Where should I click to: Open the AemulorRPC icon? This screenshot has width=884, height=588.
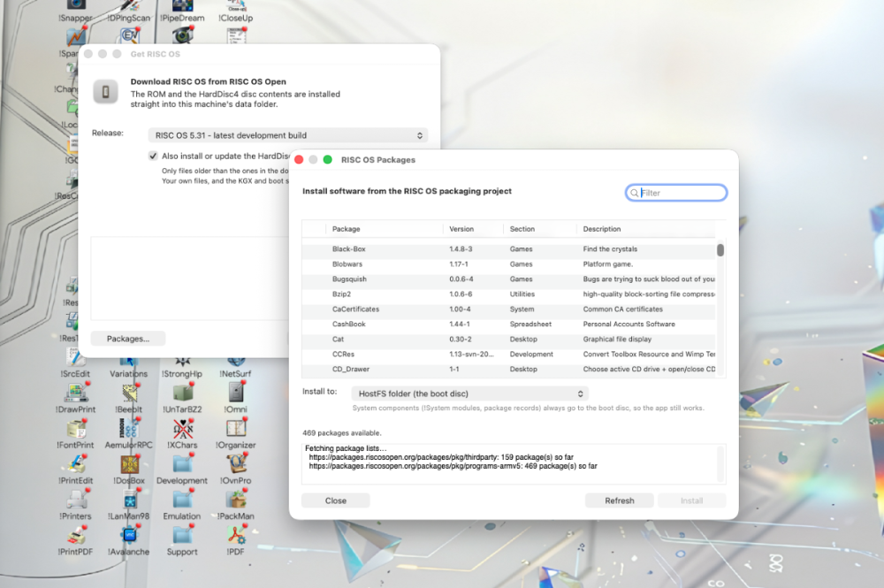point(129,429)
